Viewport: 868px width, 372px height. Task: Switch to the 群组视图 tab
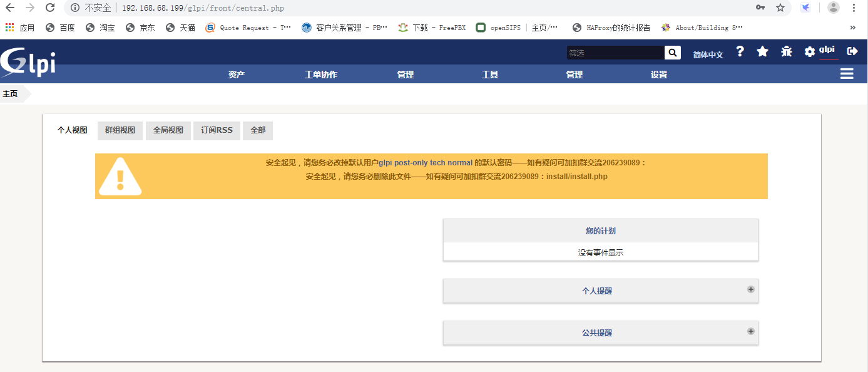tap(120, 130)
